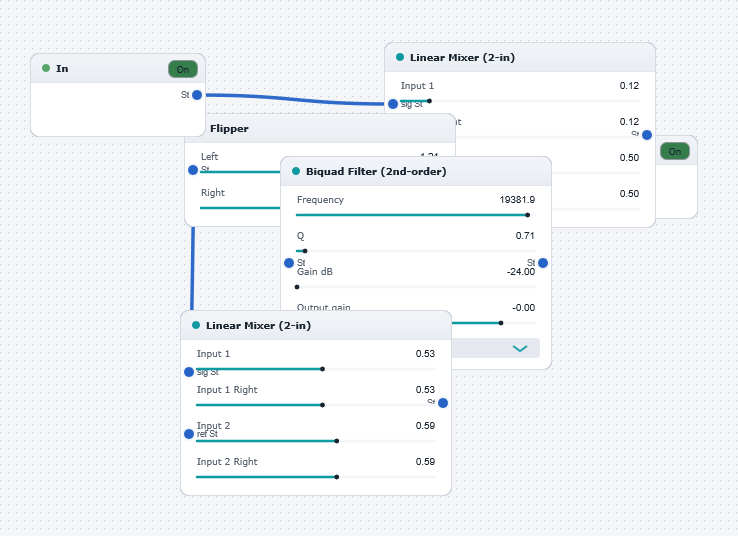Click the St output port of top Linear Mixer
The image size is (738, 536).
(647, 135)
